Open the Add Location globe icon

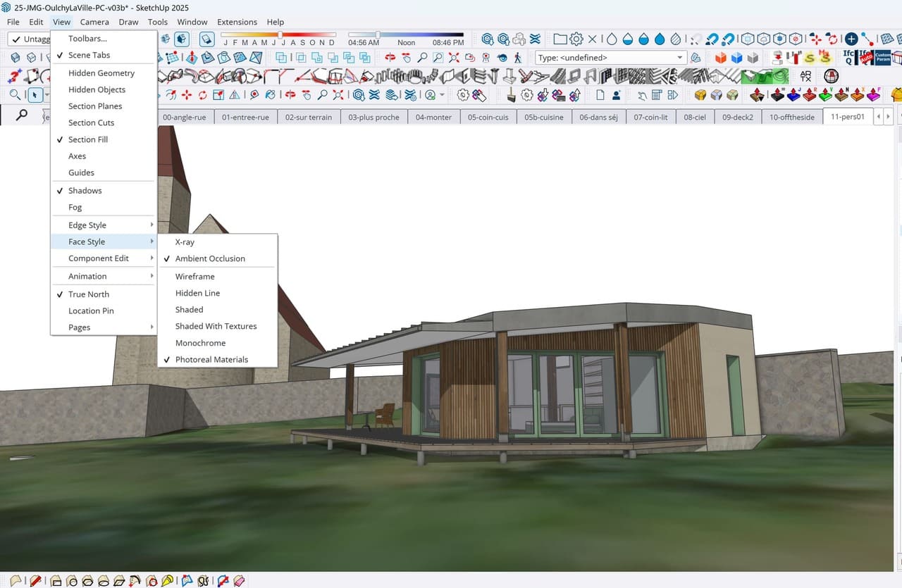click(832, 75)
